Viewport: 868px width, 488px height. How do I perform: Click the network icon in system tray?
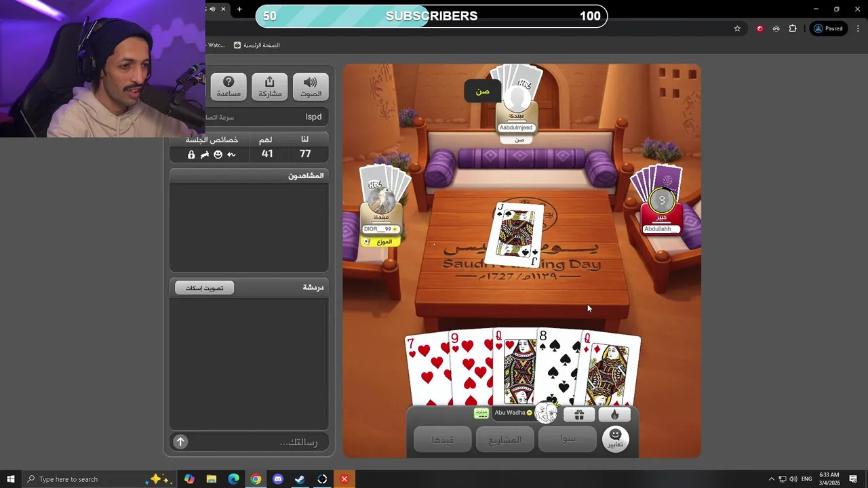pyautogui.click(x=782, y=479)
